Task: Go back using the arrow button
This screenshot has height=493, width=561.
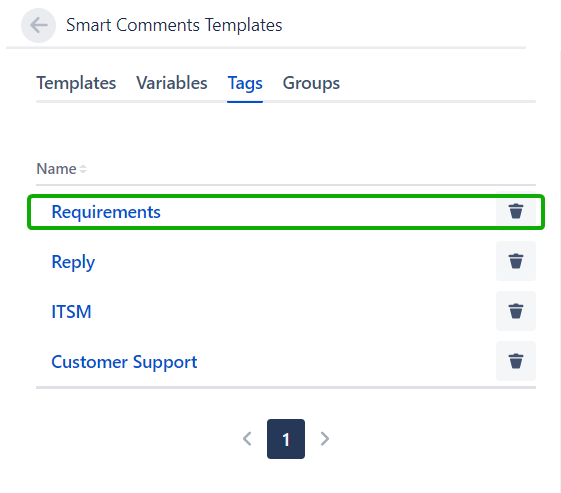Action: [x=38, y=25]
